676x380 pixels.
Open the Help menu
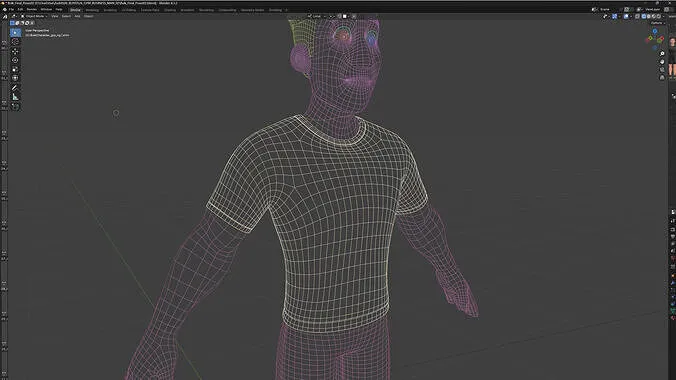[x=59, y=9]
